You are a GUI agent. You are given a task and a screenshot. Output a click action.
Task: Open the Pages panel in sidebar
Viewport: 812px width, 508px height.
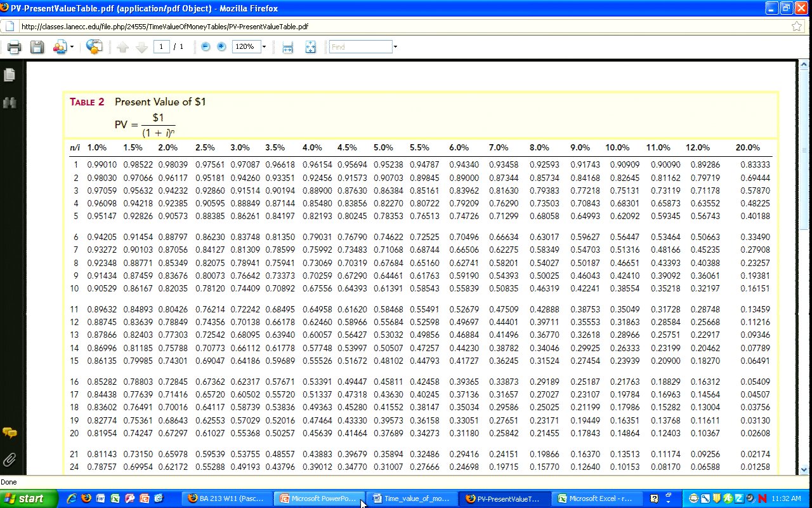tap(10, 75)
